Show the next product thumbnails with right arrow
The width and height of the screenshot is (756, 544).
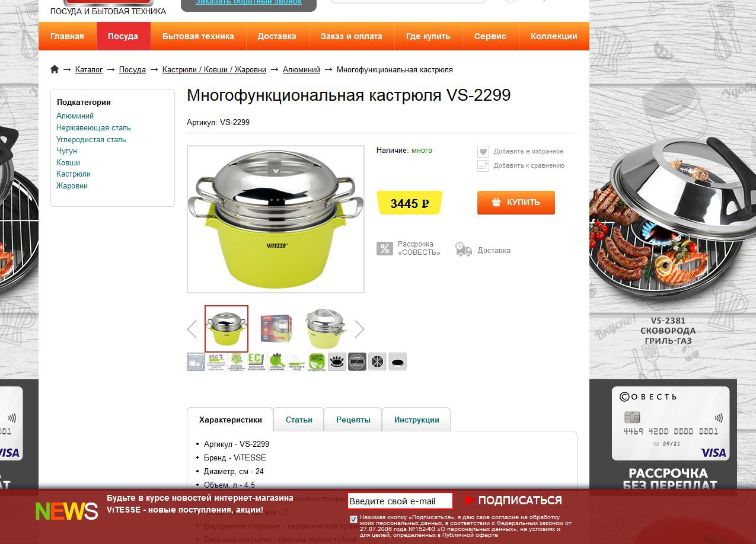(359, 329)
